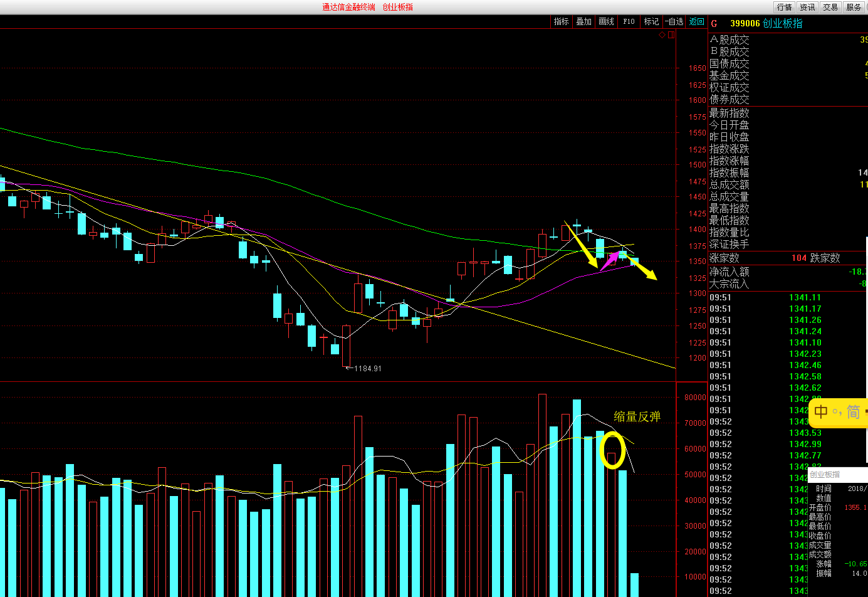868x597 pixels.
Task: Click the 跌家数 label
Action: (825, 258)
